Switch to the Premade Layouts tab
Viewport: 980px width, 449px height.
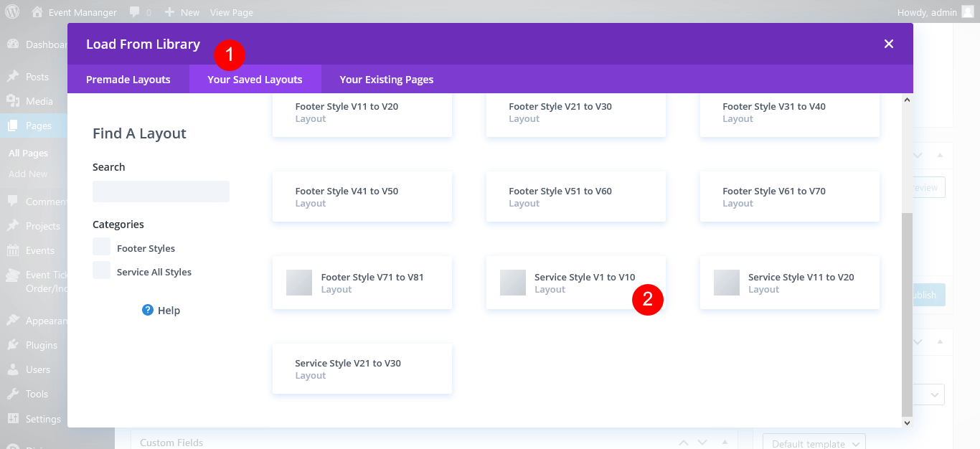[x=128, y=80]
